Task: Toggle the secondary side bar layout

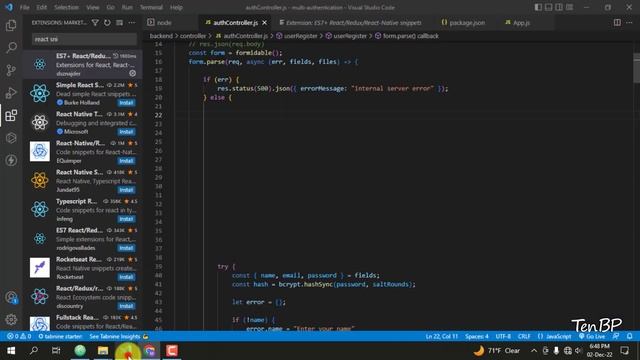Action: tap(559, 7)
